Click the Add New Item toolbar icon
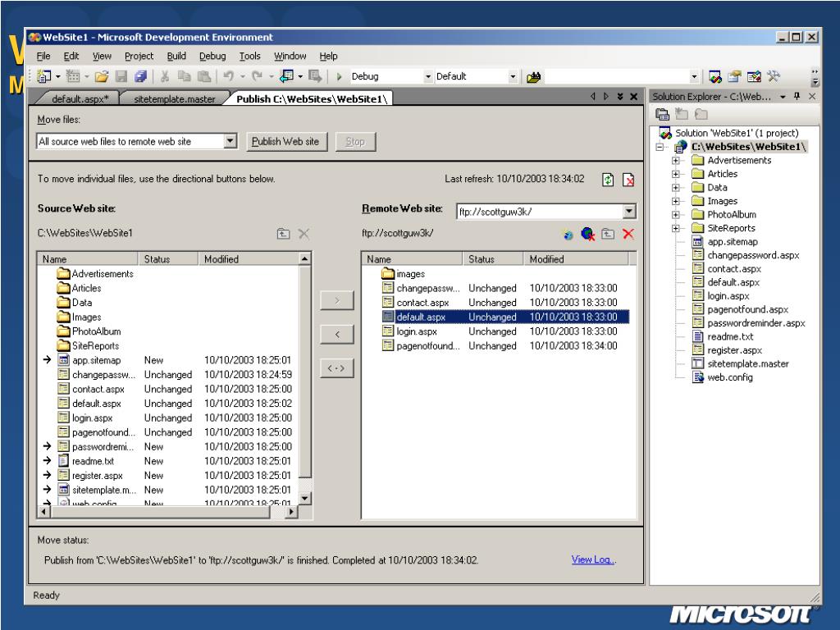840x630 pixels. pos(72,76)
